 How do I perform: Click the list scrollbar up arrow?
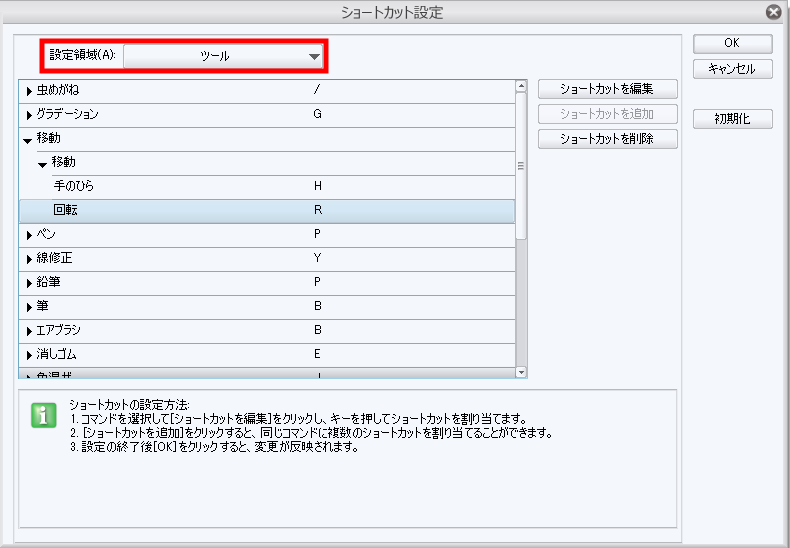(521, 86)
